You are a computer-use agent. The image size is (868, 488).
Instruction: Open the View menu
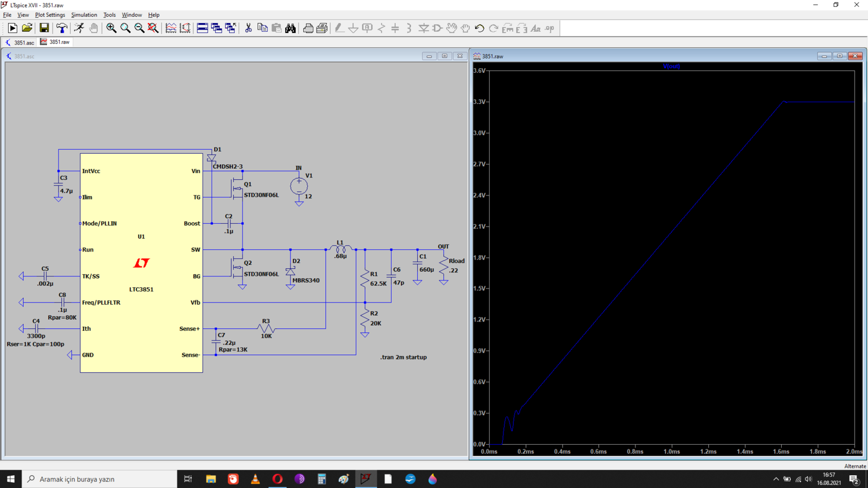point(23,15)
